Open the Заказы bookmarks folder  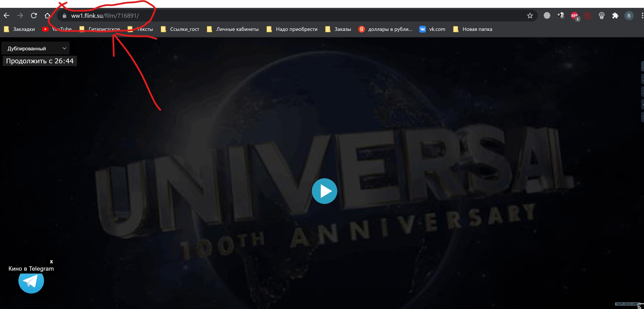tap(338, 29)
